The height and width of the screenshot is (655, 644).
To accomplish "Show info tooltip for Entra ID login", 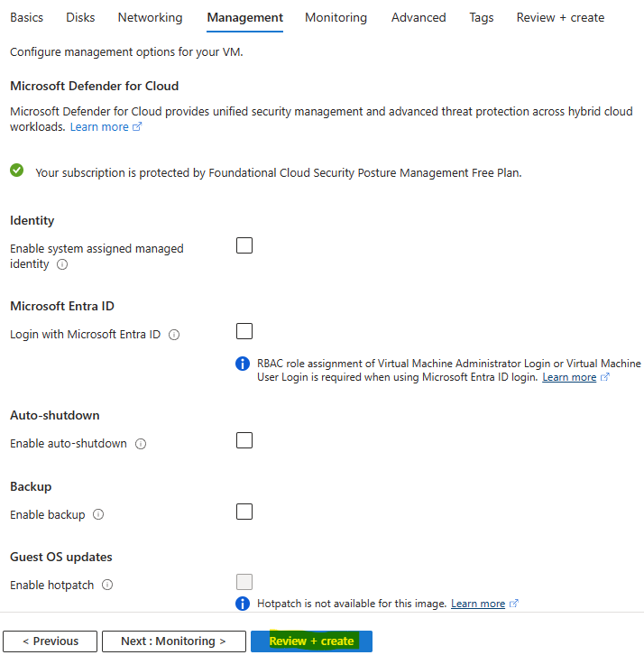I will [x=174, y=335].
